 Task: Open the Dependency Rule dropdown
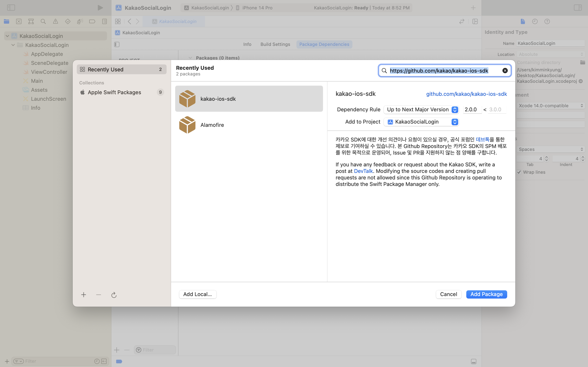(x=421, y=109)
